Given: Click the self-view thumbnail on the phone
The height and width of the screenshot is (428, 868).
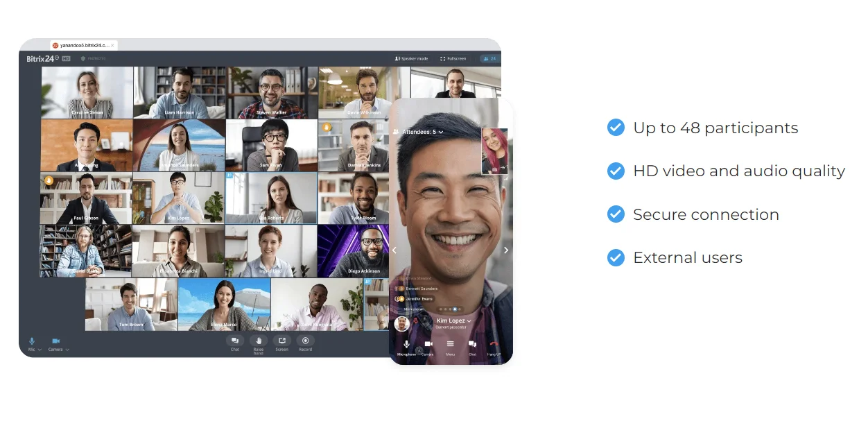Looking at the screenshot, I should [x=494, y=151].
